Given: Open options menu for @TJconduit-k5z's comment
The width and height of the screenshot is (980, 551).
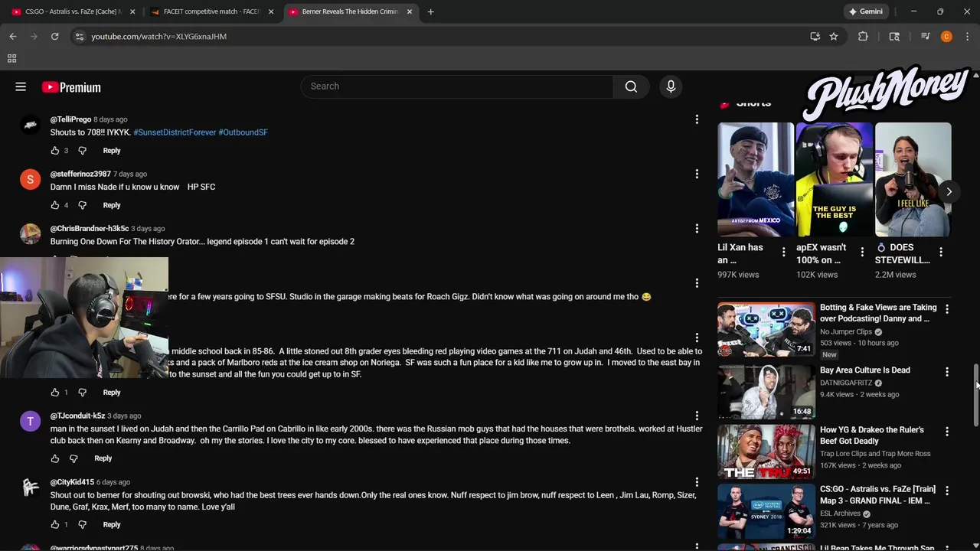Looking at the screenshot, I should [x=697, y=416].
